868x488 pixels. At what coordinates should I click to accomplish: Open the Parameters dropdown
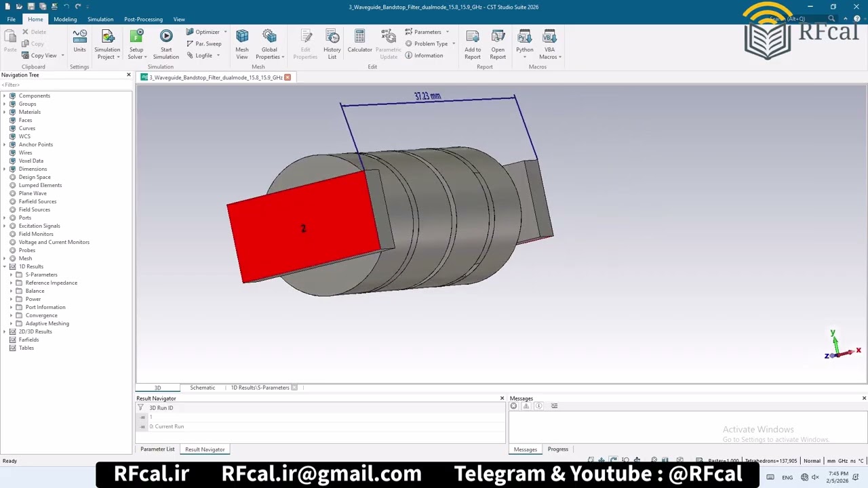click(x=427, y=32)
